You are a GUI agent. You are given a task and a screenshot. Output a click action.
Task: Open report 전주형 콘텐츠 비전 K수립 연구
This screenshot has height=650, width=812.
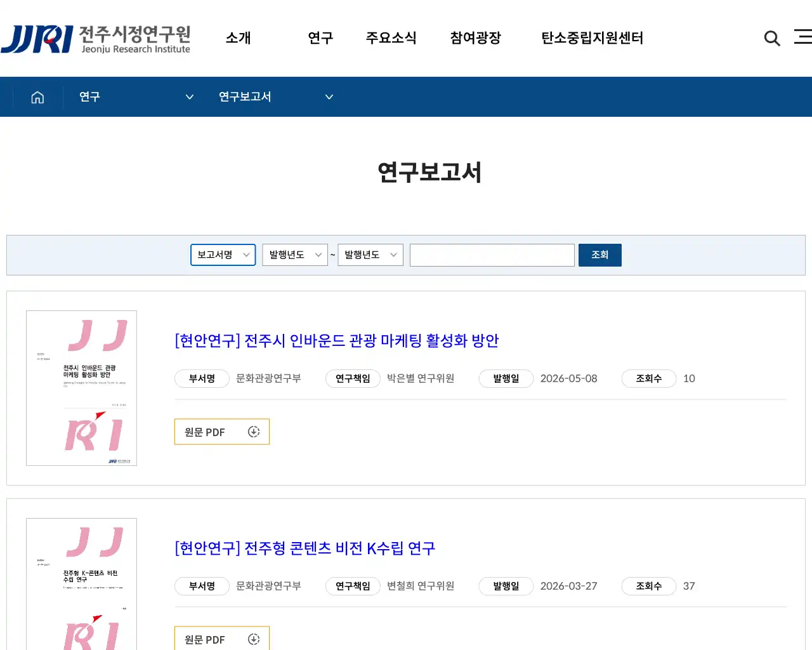(305, 548)
